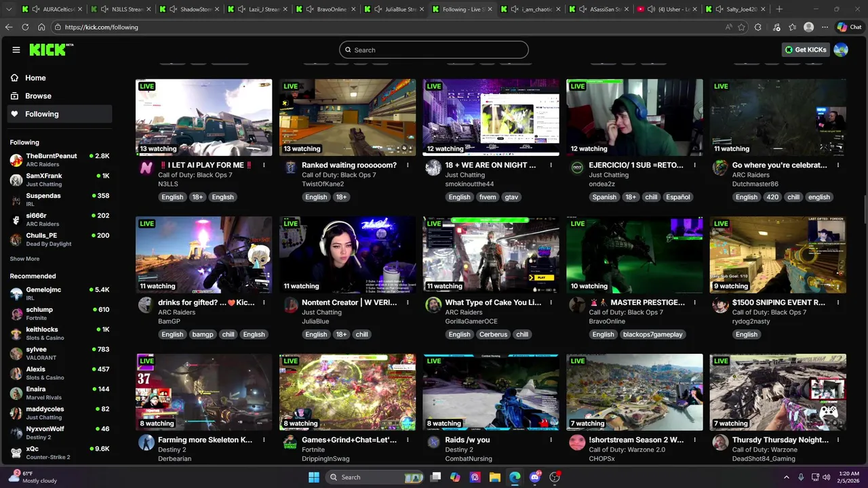Open Chulls_PE channel in sidebar
868x488 pixels.
tap(60, 239)
